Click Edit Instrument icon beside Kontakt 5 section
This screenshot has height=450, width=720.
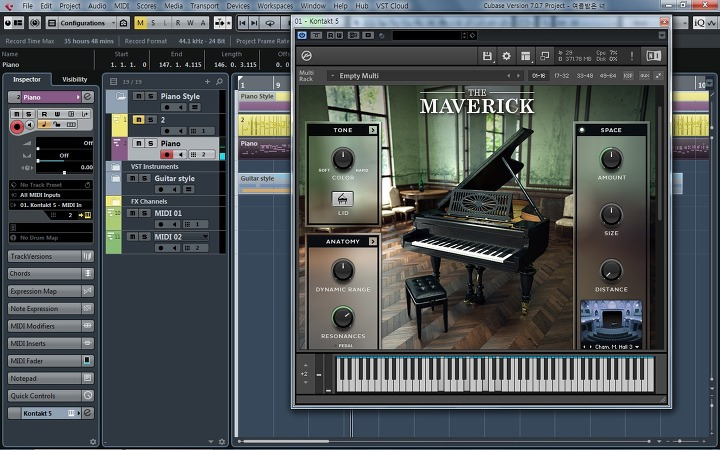pyautogui.click(x=88, y=413)
